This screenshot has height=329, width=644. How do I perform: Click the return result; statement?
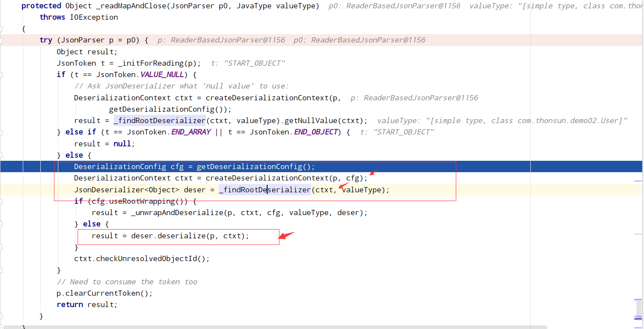[x=87, y=304]
